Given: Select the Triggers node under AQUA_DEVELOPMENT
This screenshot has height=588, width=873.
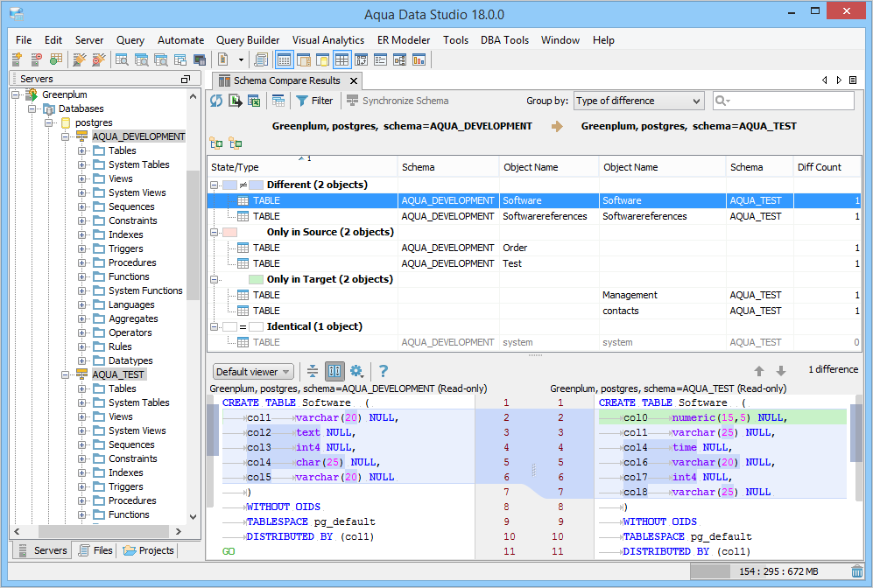Looking at the screenshot, I should click(x=118, y=248).
